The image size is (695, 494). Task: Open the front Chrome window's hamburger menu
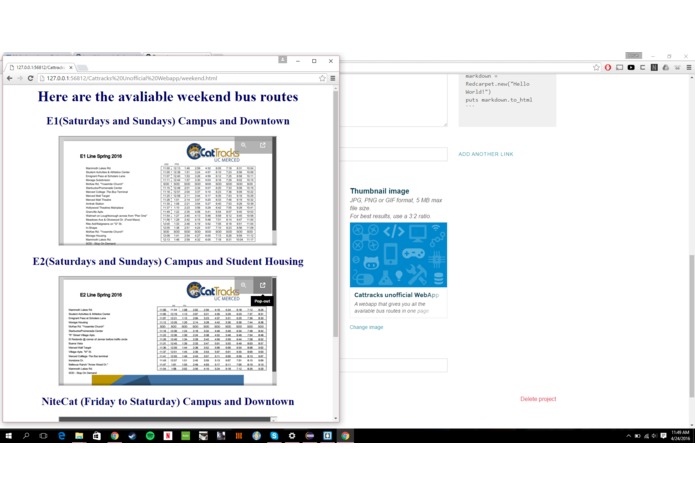333,78
